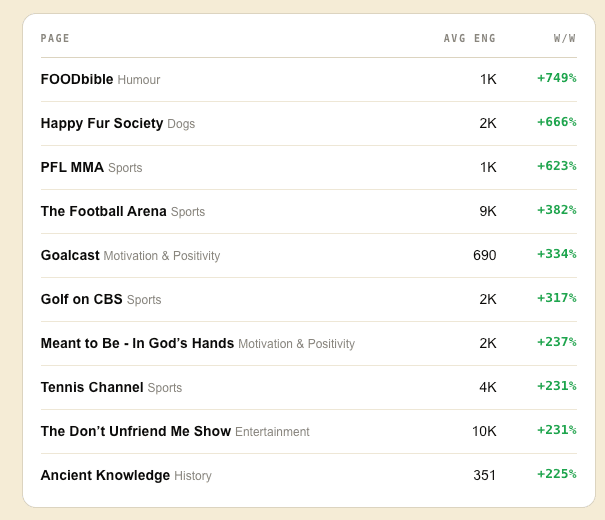605x520 pixels.
Task: Open The Football Arena entry
Action: (103, 211)
